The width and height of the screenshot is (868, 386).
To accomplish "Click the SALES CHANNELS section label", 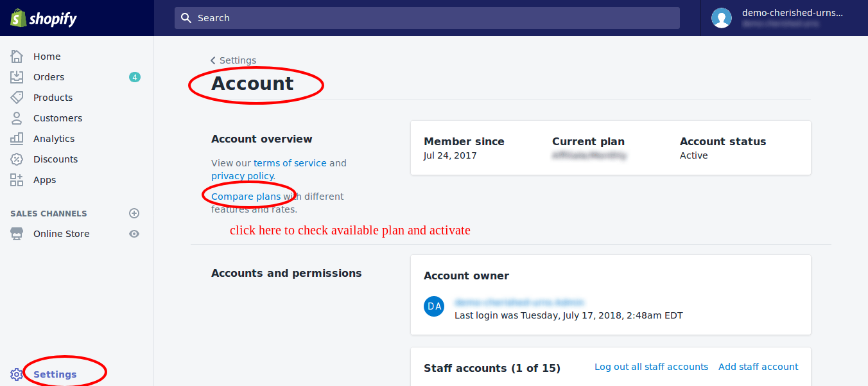I will [x=49, y=213].
